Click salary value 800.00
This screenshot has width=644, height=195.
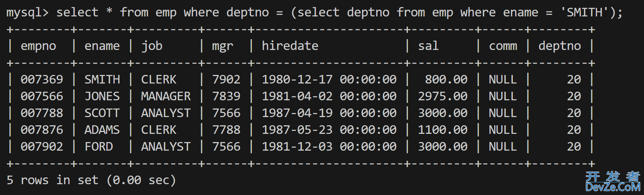coord(446,79)
